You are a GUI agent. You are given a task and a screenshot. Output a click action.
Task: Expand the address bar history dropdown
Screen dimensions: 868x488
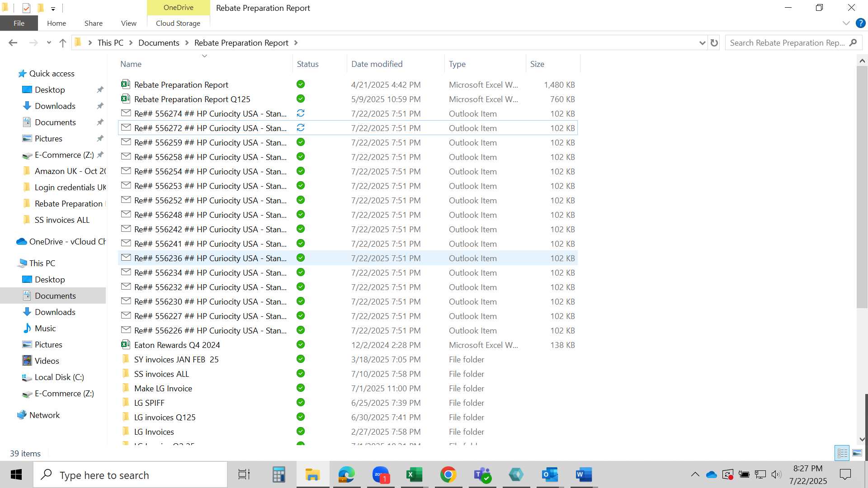pos(702,43)
